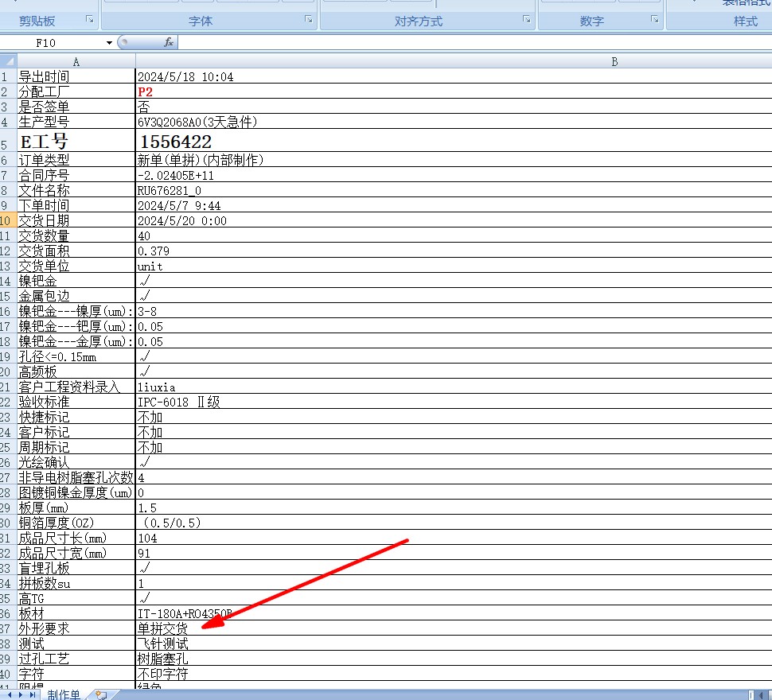Go to the next sheet with the right arrow

[21, 694]
